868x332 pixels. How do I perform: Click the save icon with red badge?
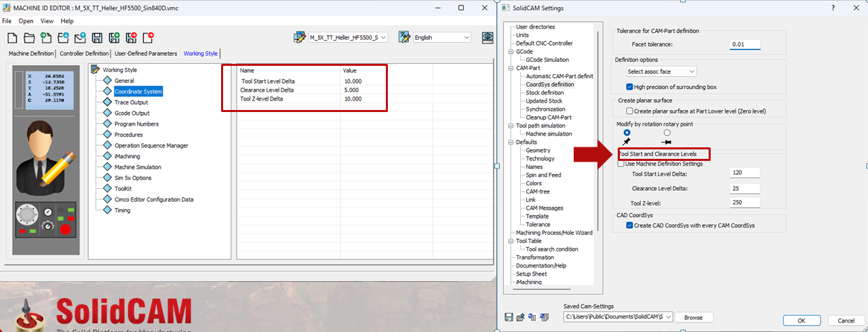tap(132, 38)
